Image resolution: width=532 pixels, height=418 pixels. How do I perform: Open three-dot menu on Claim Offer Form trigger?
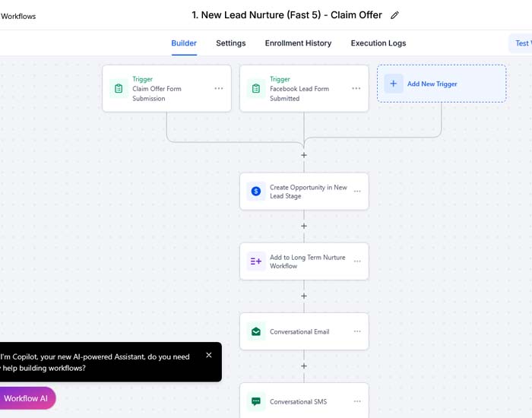[x=219, y=89]
